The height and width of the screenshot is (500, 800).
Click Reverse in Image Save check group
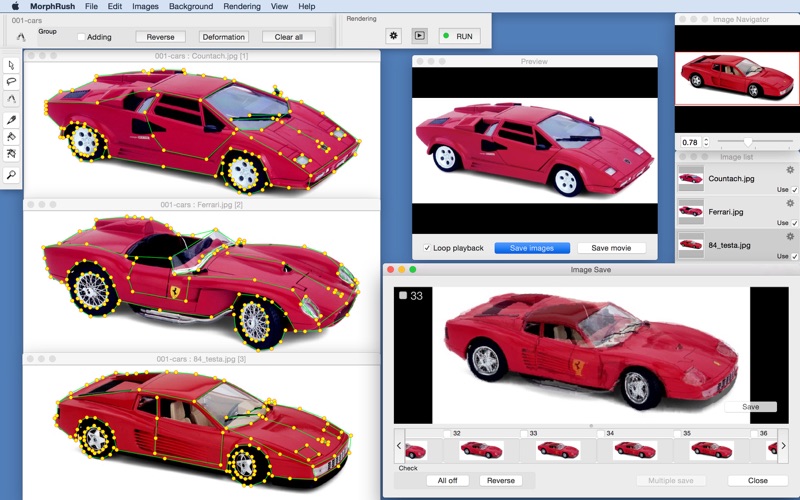pyautogui.click(x=501, y=481)
